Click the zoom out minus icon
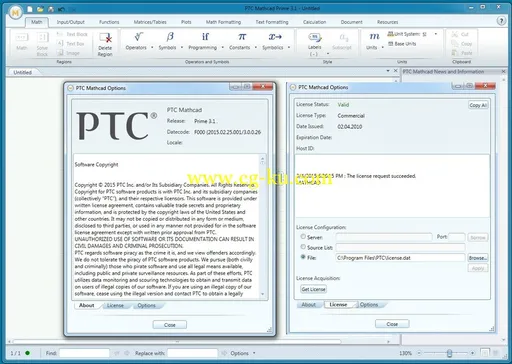Screen dimensions: 512x364 [x=419, y=353]
